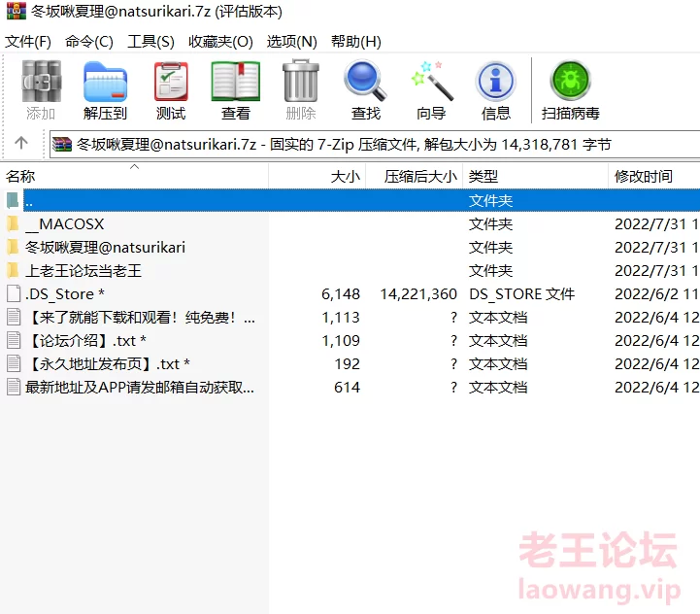Select the 上老王论坛当老王 folder icon
Screen dimensions: 700x614
click(13, 270)
